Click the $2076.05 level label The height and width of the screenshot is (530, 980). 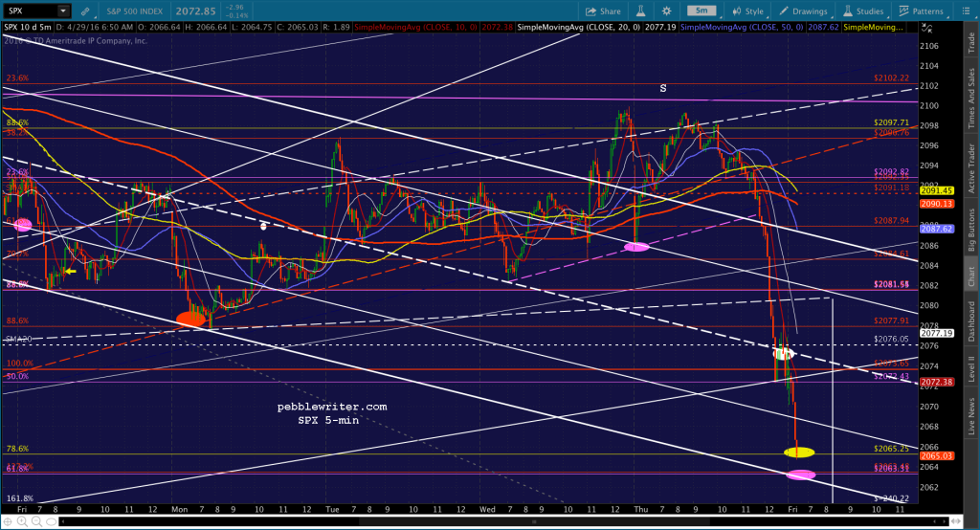point(892,340)
